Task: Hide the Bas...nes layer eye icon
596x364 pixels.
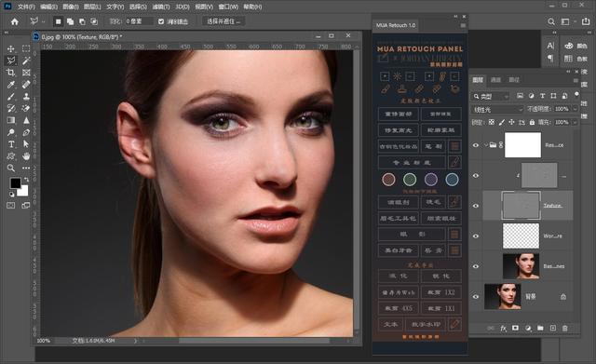Action: [476, 266]
